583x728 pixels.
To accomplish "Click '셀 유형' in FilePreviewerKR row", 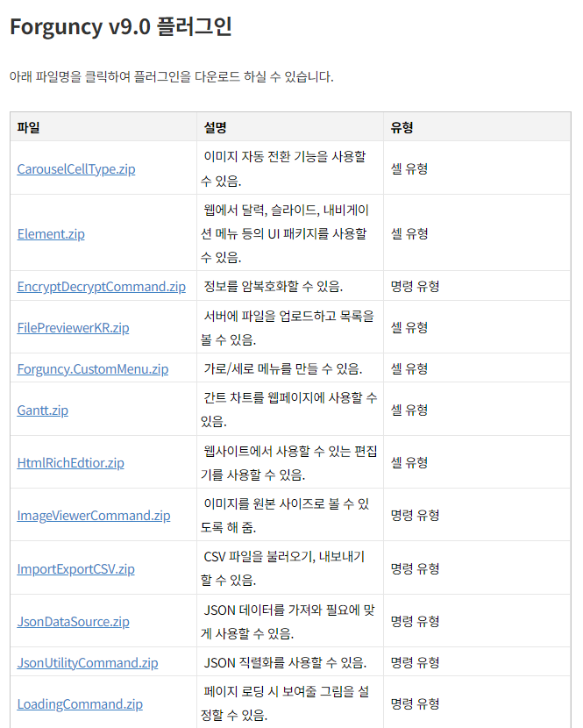I will [x=409, y=328].
